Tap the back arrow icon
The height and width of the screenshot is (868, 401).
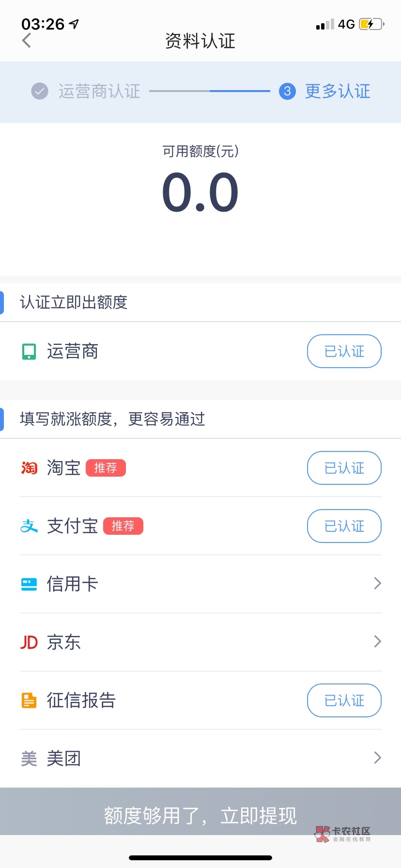pos(27,41)
